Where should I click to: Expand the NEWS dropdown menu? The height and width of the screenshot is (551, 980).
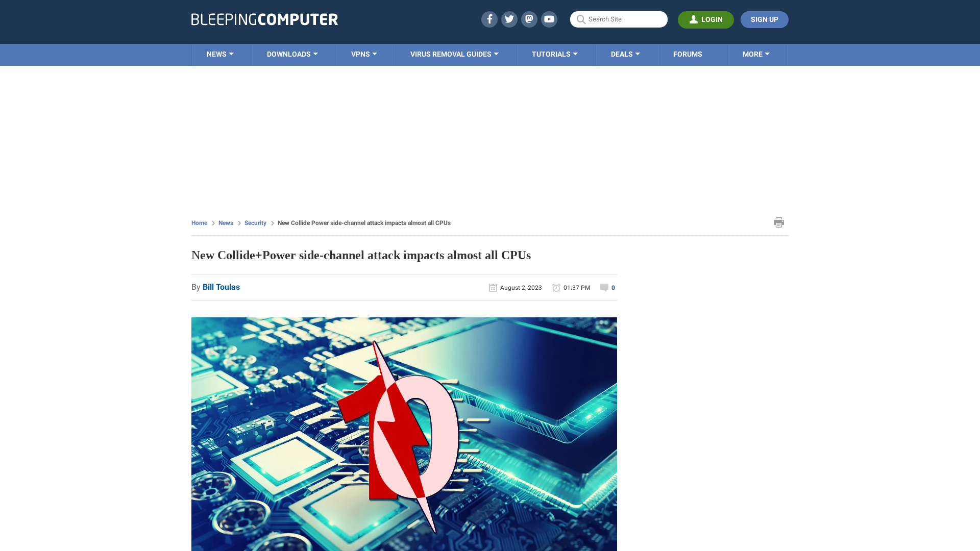pyautogui.click(x=219, y=54)
